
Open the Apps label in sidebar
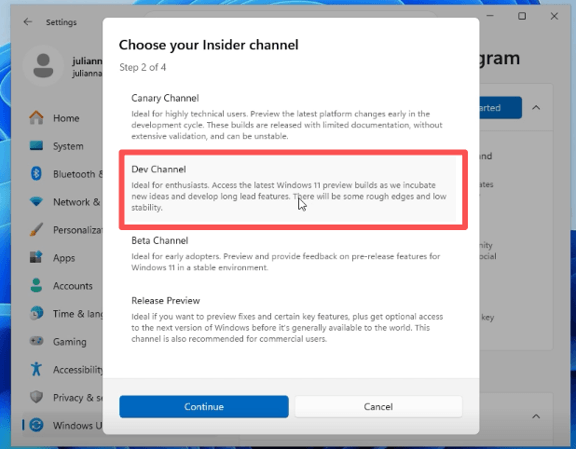pyautogui.click(x=64, y=258)
